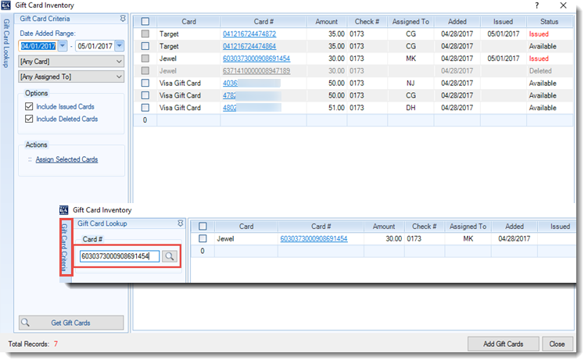Open the end date 05/01/2017 calendar dropdown

coord(118,46)
